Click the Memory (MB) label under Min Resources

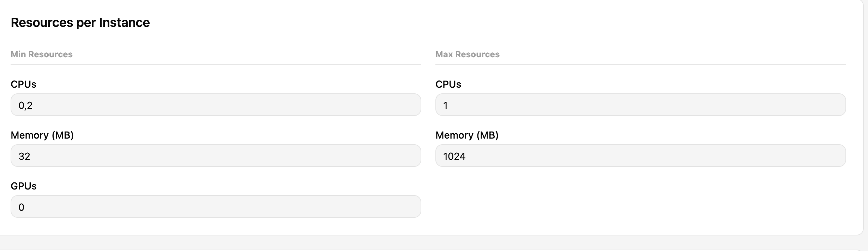(x=42, y=135)
